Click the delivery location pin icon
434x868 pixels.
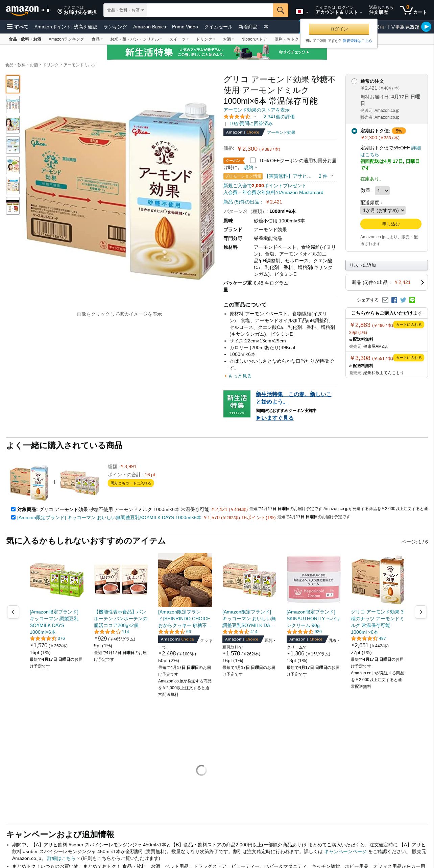point(60,12)
